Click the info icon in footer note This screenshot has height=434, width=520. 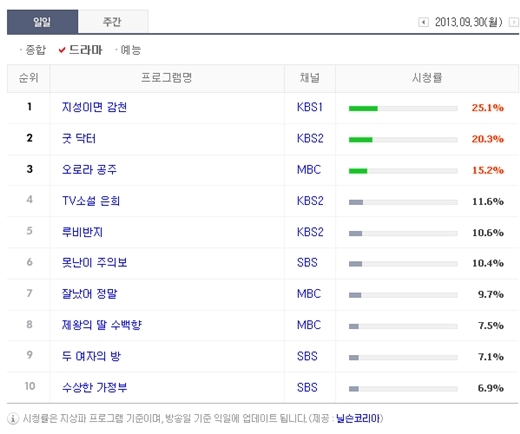[13, 419]
